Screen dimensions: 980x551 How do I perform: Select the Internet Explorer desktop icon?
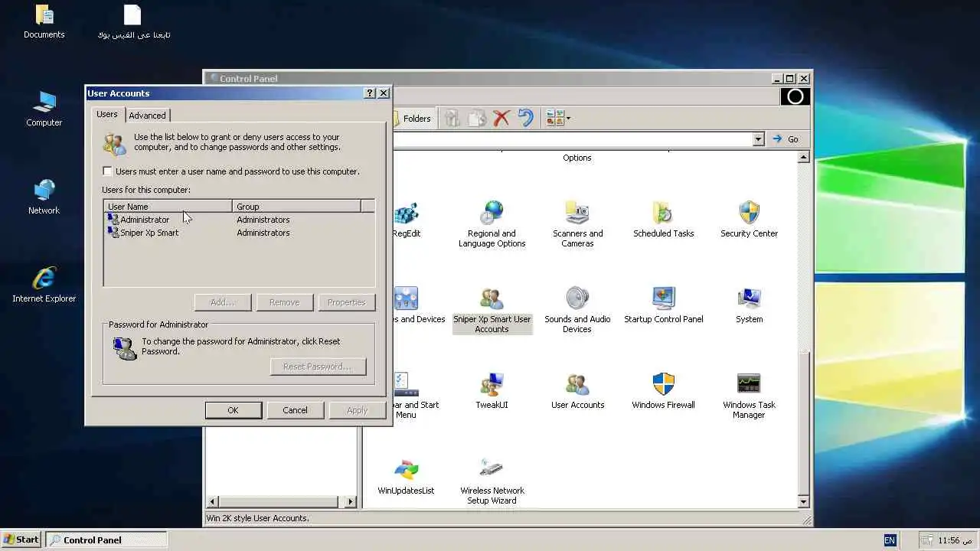(44, 285)
